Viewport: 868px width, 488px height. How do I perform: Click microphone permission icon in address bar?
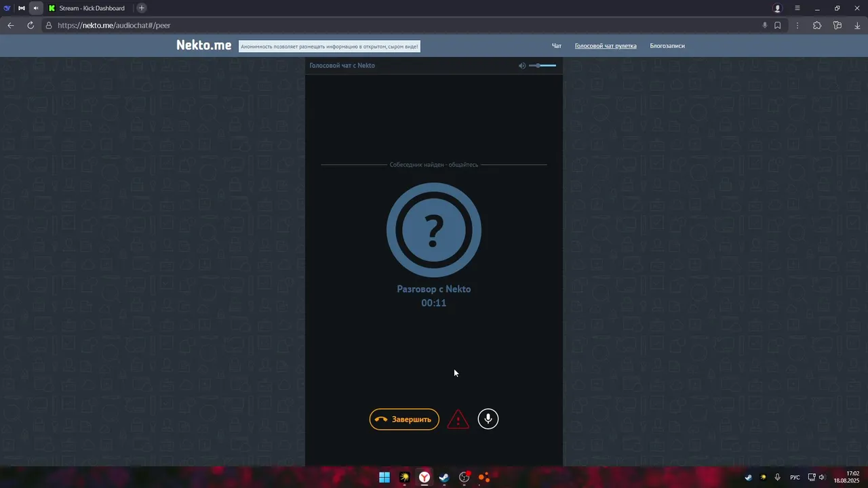click(765, 26)
